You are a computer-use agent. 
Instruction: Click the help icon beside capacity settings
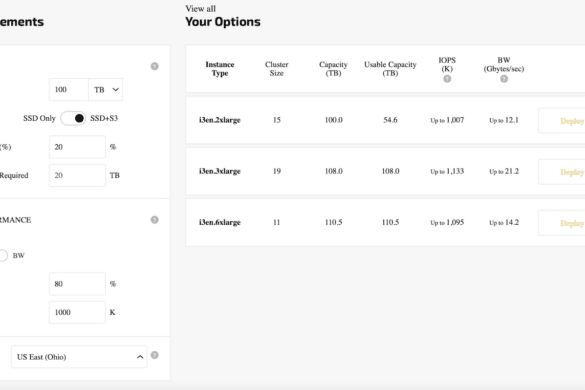point(154,66)
